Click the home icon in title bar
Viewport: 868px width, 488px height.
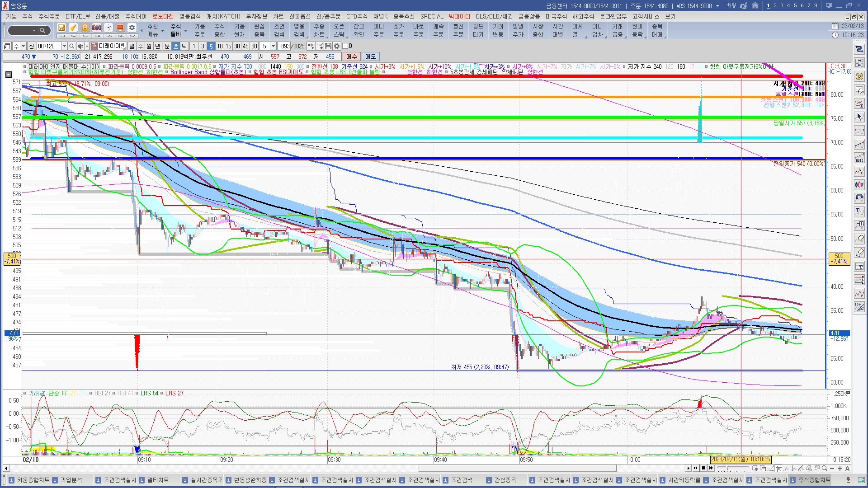click(x=755, y=6)
